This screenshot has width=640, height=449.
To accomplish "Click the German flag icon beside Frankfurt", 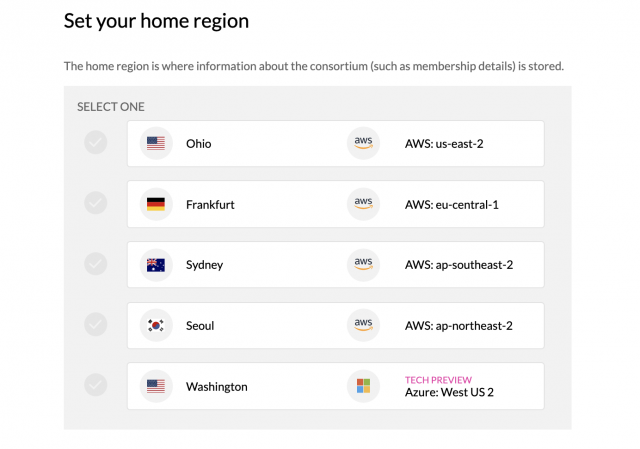I will pyautogui.click(x=156, y=204).
